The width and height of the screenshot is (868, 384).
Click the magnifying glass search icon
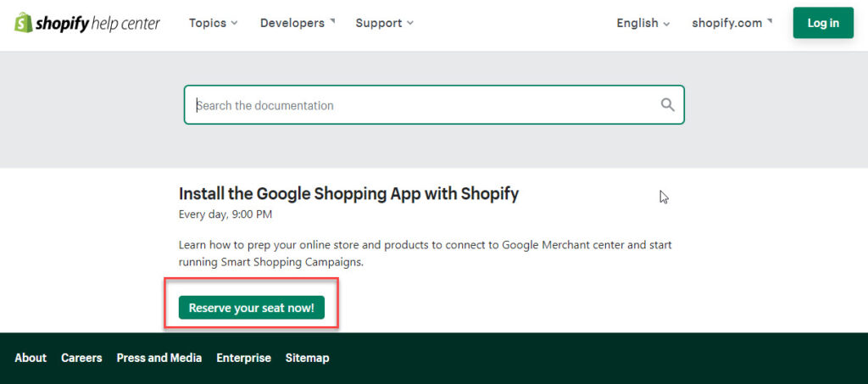668,104
